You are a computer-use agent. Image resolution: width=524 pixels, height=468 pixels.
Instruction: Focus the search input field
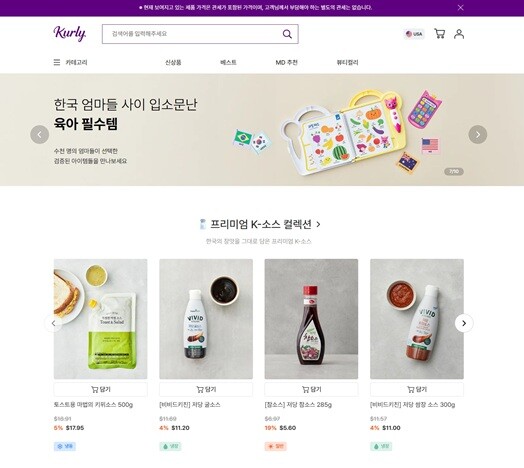point(192,34)
